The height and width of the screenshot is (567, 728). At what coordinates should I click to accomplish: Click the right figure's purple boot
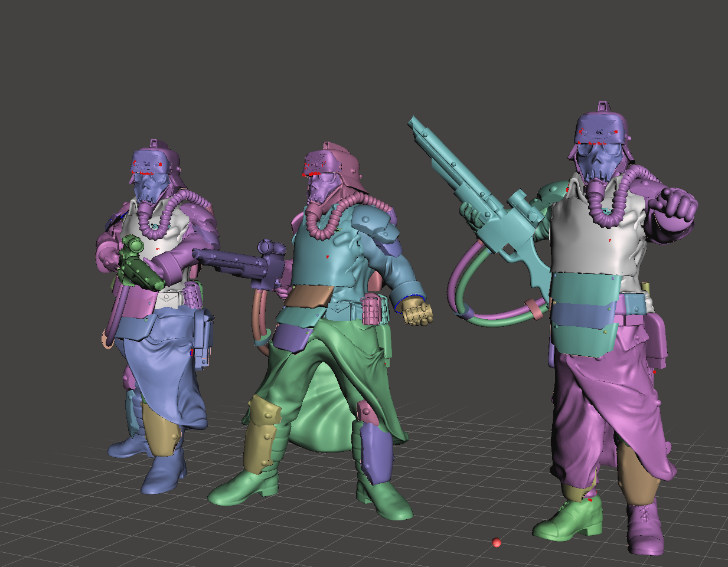[x=645, y=527]
